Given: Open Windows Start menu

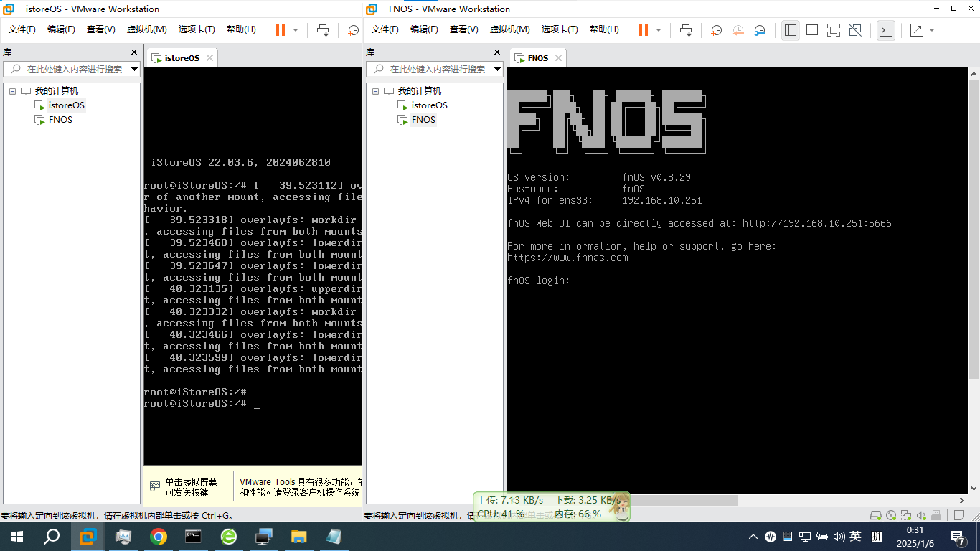Looking at the screenshot, I should point(17,537).
